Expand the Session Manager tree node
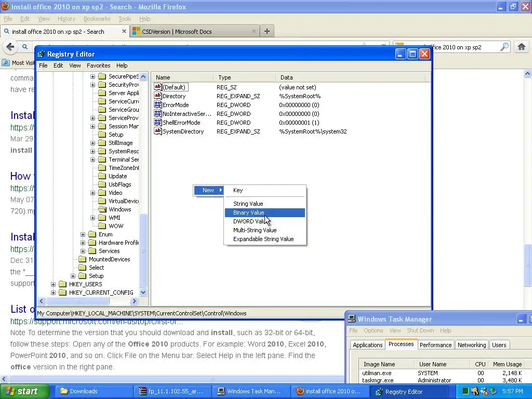The image size is (532, 399). click(92, 127)
